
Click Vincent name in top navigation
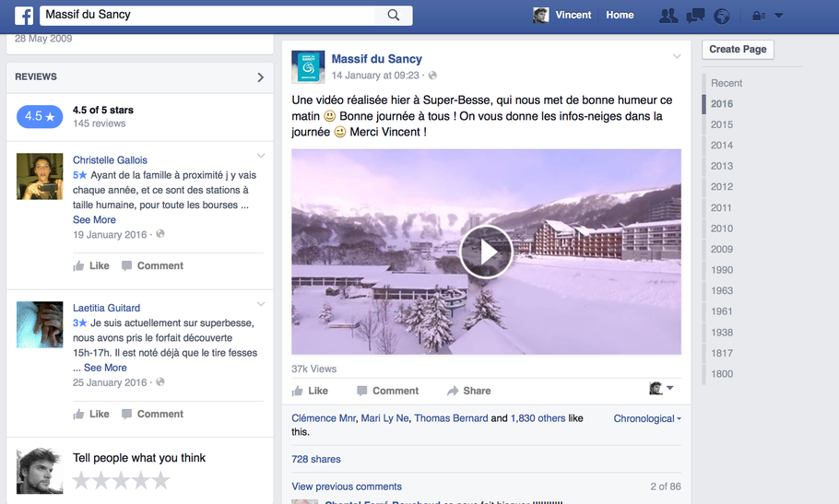573,15
